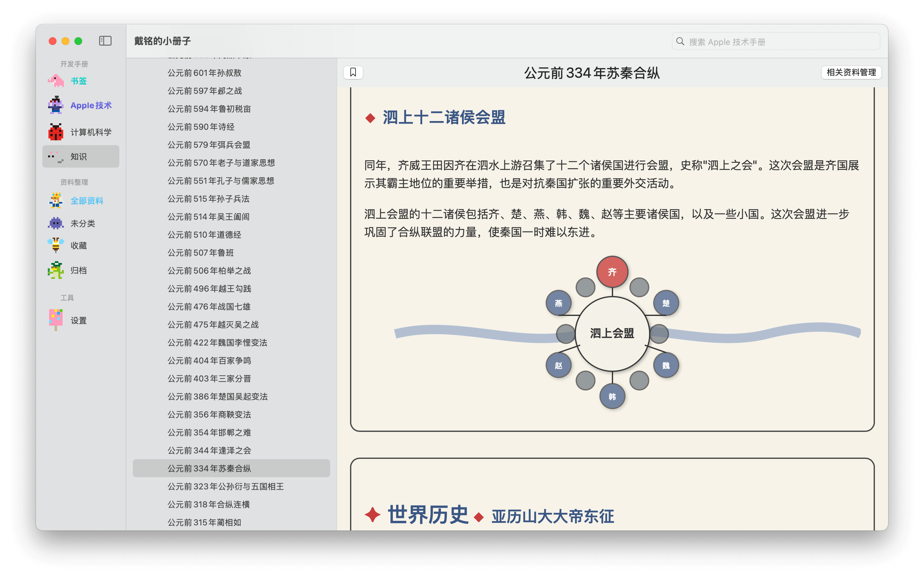
Task: Click the 韩 node in diagram
Action: (612, 397)
